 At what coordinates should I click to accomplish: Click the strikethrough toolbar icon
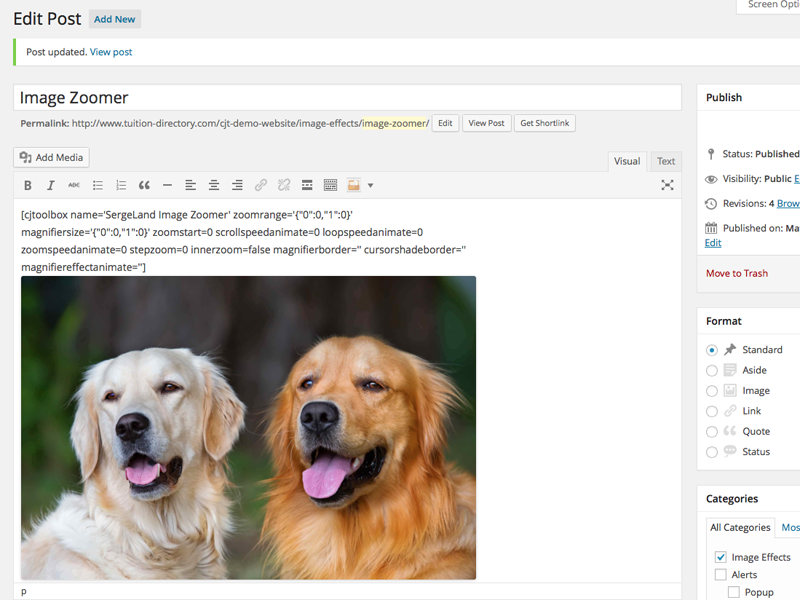click(x=74, y=185)
